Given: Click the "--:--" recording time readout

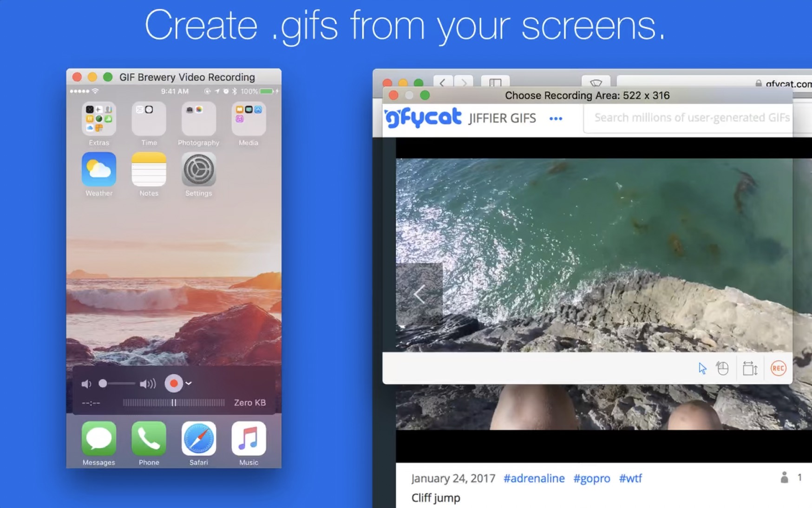Looking at the screenshot, I should pyautogui.click(x=91, y=403).
